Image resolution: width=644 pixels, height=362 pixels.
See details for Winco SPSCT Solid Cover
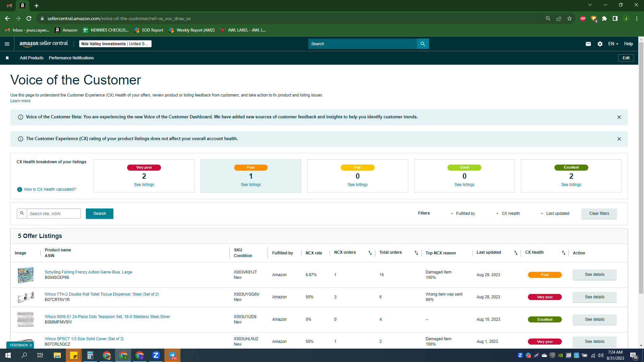tap(594, 342)
